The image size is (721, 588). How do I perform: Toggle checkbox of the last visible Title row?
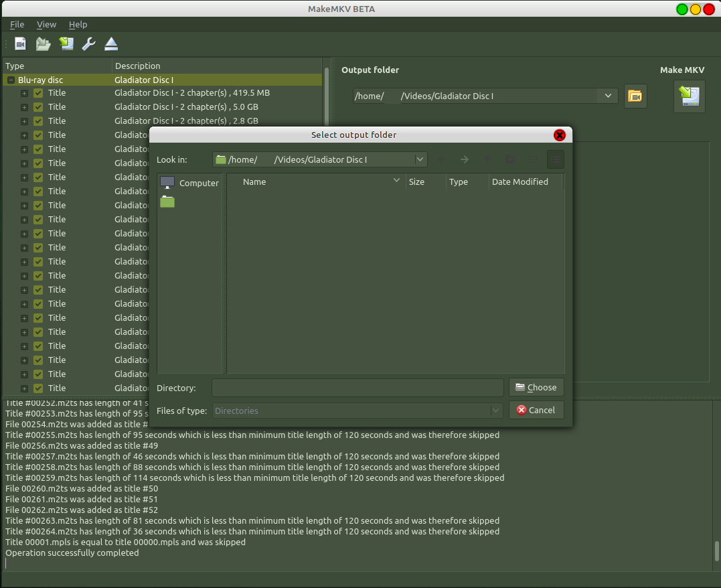[x=38, y=388]
